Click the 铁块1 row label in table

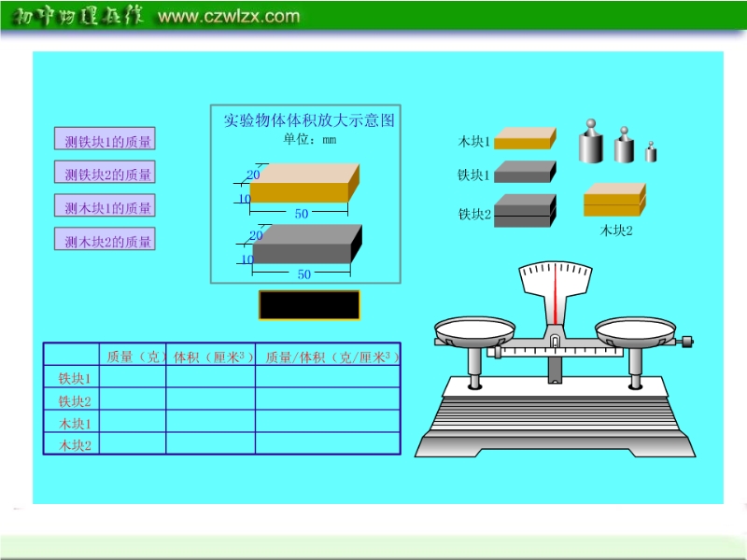click(x=75, y=379)
